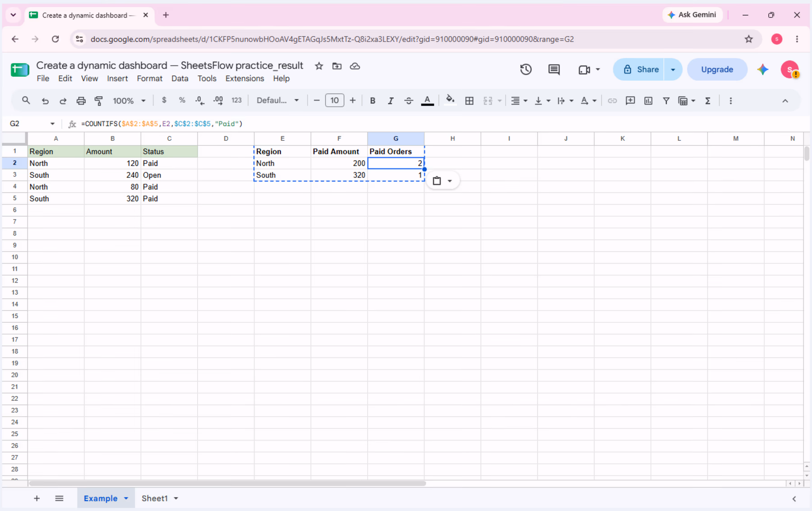Open the horizontal align dropdown

point(519,101)
